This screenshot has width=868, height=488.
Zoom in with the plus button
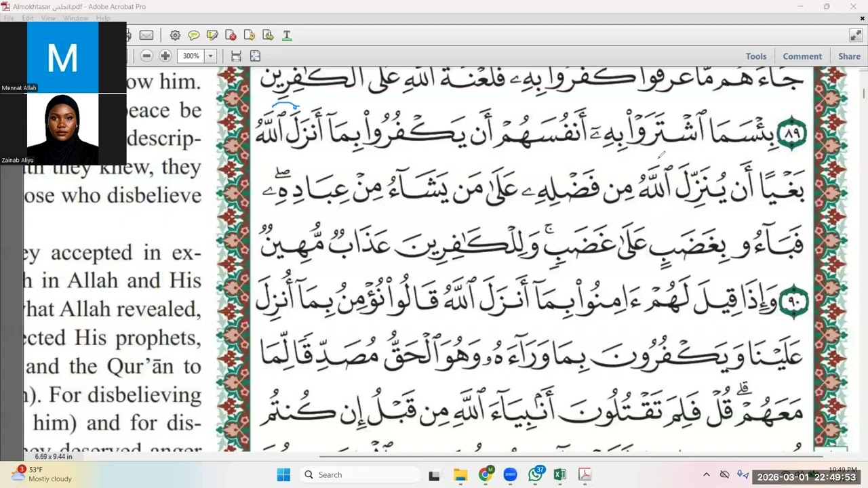(165, 56)
